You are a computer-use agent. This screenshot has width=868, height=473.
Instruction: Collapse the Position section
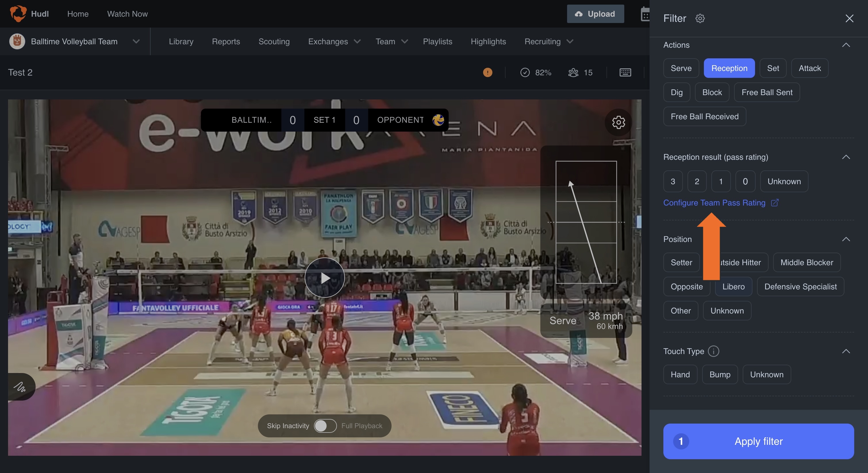click(846, 239)
